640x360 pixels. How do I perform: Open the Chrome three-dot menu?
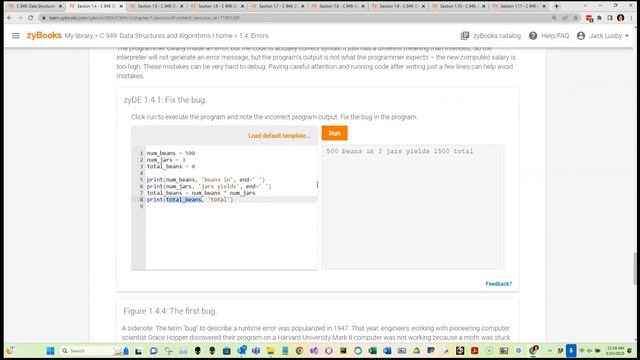(x=631, y=18)
